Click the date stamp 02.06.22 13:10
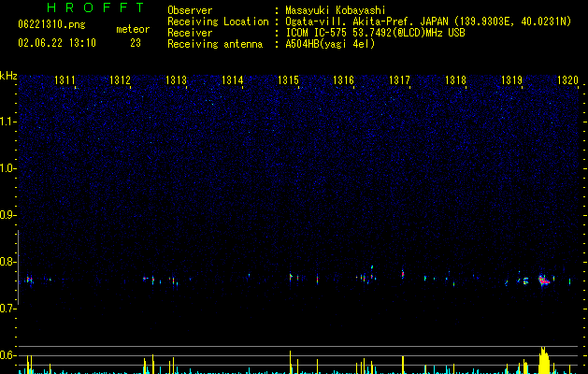The image size is (588, 374). [57, 43]
